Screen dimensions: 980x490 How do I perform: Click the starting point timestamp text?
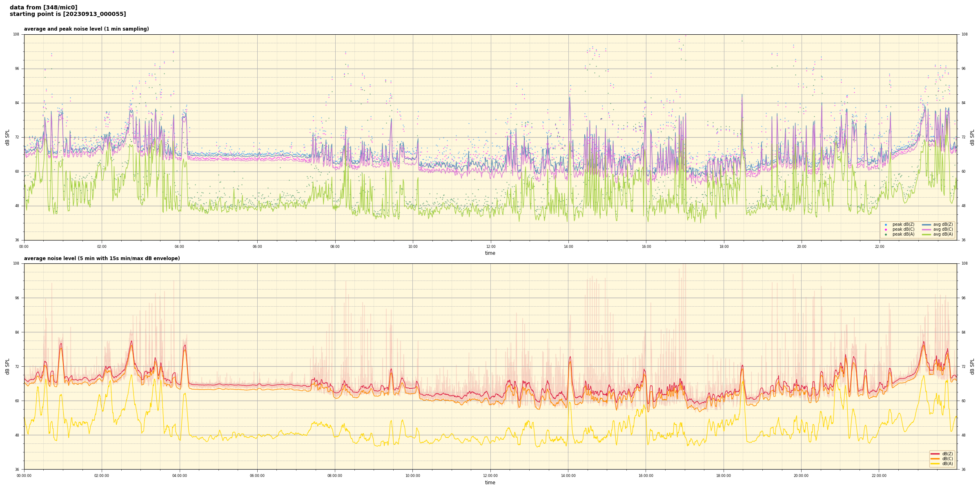pos(68,14)
